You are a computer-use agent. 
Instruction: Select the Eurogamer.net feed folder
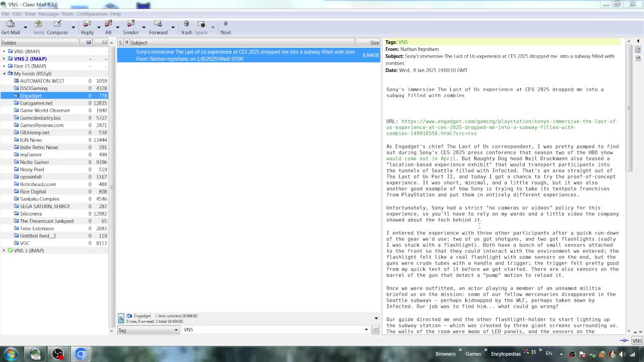pos(36,103)
